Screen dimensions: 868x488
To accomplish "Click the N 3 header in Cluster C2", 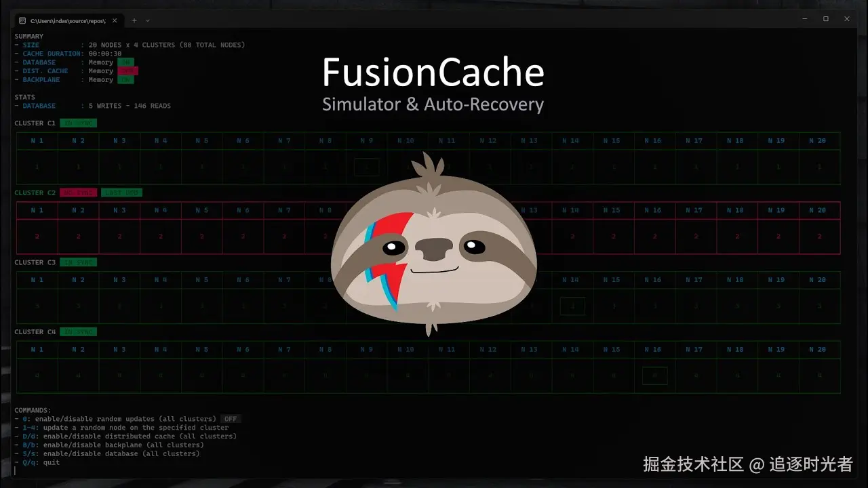I will pos(119,211).
